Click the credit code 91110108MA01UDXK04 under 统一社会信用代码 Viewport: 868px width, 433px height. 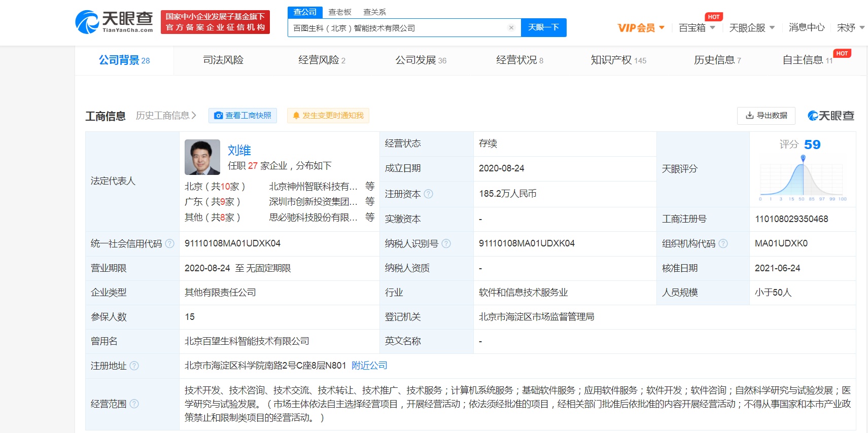232,243
